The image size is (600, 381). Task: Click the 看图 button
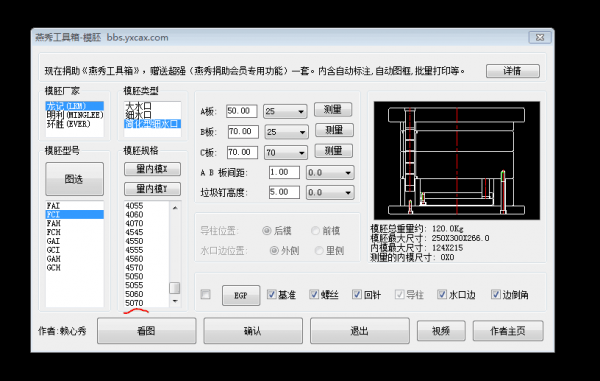(147, 331)
